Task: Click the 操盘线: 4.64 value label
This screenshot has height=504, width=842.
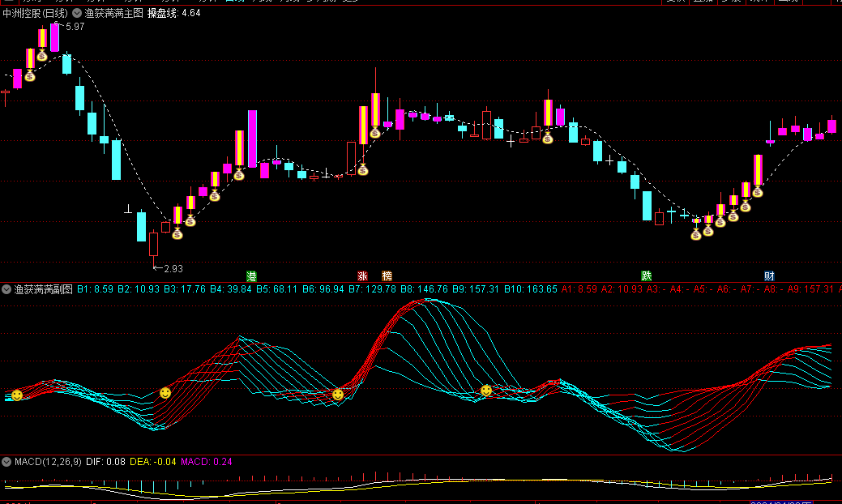Action: coord(174,13)
